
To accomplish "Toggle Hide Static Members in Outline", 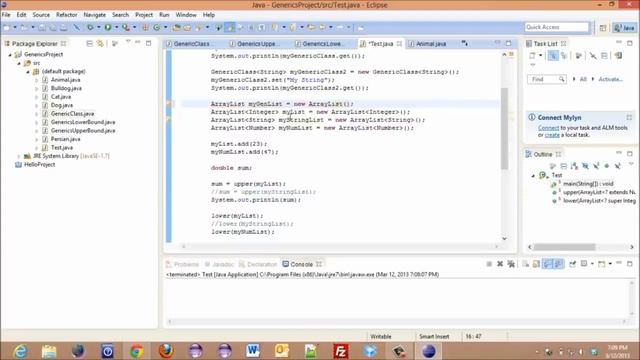I will click(x=596, y=166).
